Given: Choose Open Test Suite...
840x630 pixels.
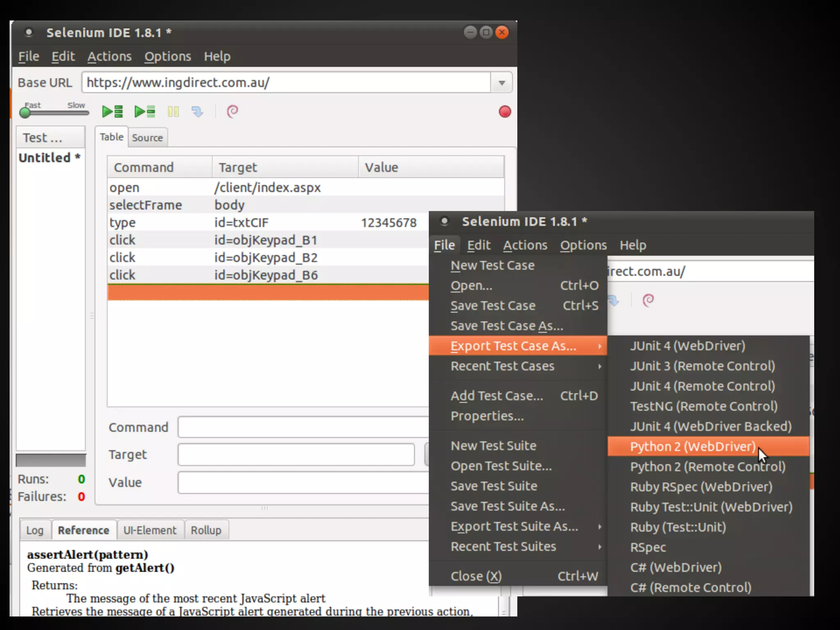Looking at the screenshot, I should click(518, 466).
